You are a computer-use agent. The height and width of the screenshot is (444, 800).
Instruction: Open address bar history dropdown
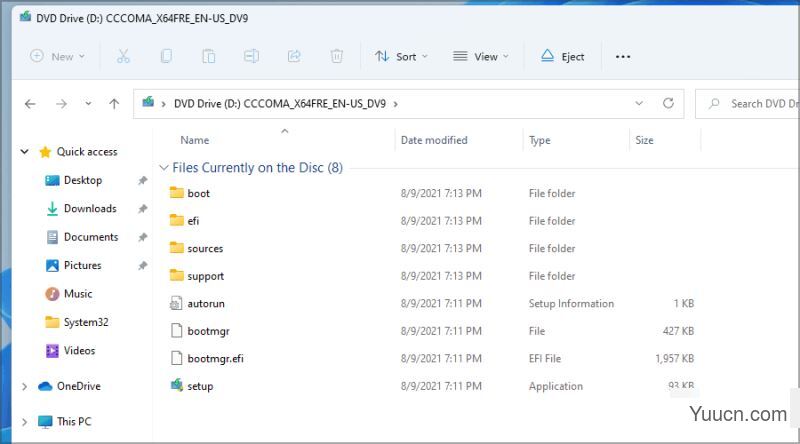click(639, 104)
